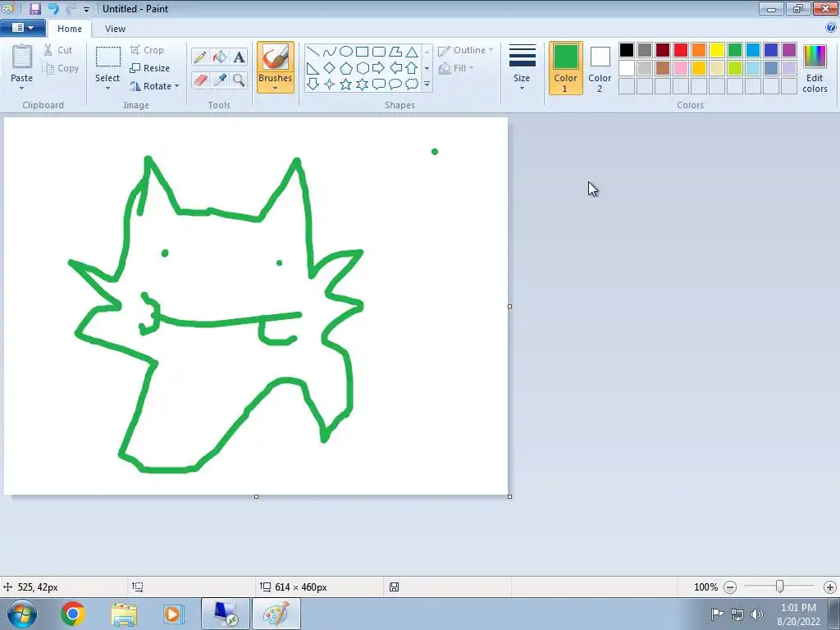This screenshot has height=630, width=840.
Task: Click the zoom slider thumb
Action: (x=780, y=587)
